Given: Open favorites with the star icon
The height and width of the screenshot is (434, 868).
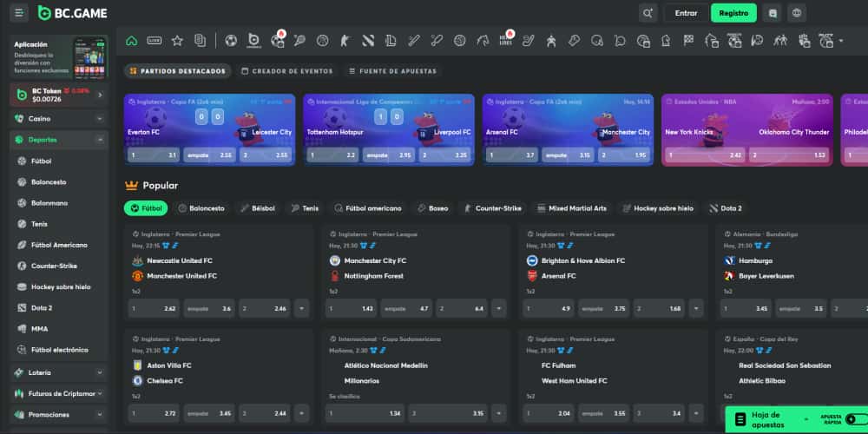Looking at the screenshot, I should (177, 40).
